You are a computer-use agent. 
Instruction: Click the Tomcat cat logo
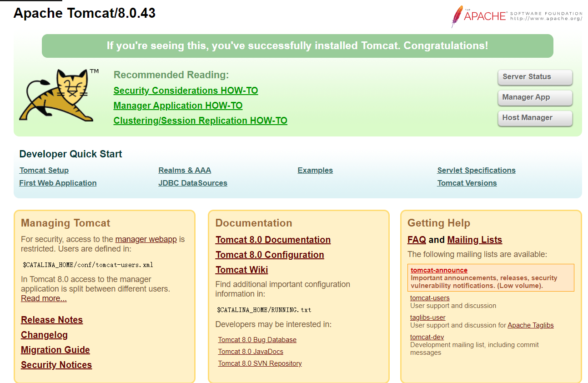tap(59, 95)
